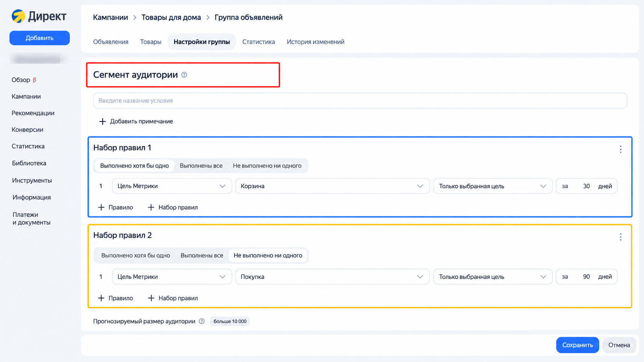Open three-dot menu for Набор правил 2
The width and height of the screenshot is (644, 362).
tap(621, 237)
